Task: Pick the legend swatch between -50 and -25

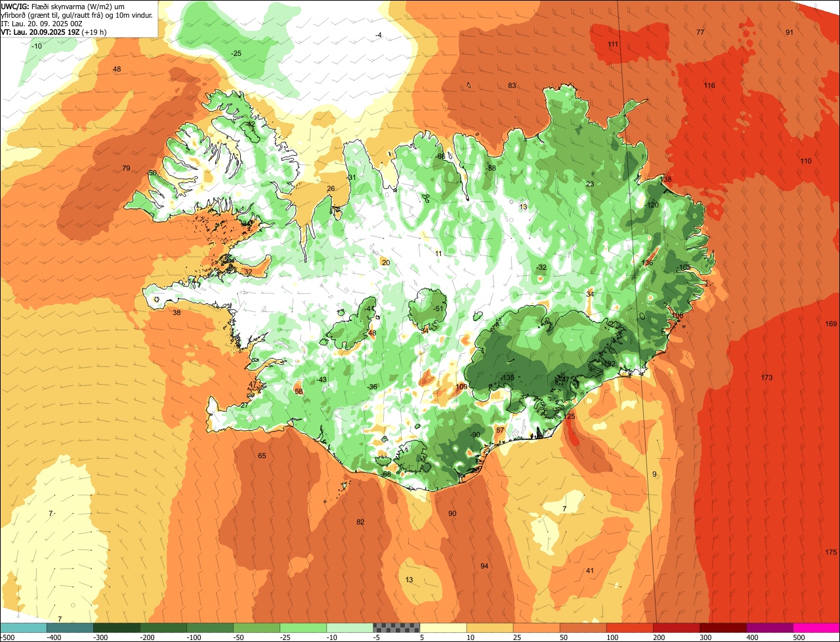Action: click(x=257, y=628)
